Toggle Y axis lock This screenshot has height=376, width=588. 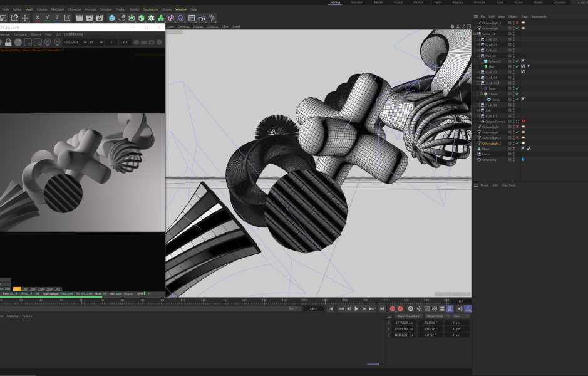(x=47, y=18)
